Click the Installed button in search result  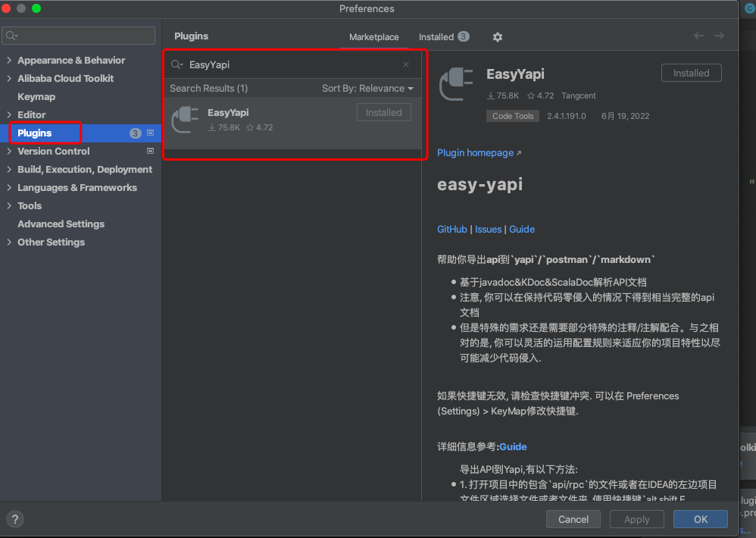[x=384, y=112]
